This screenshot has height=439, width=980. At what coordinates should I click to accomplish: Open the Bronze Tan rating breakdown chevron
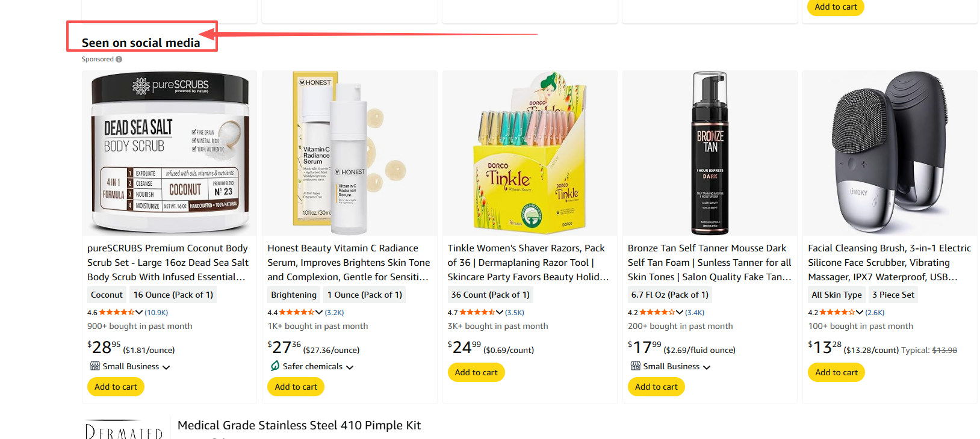(680, 312)
